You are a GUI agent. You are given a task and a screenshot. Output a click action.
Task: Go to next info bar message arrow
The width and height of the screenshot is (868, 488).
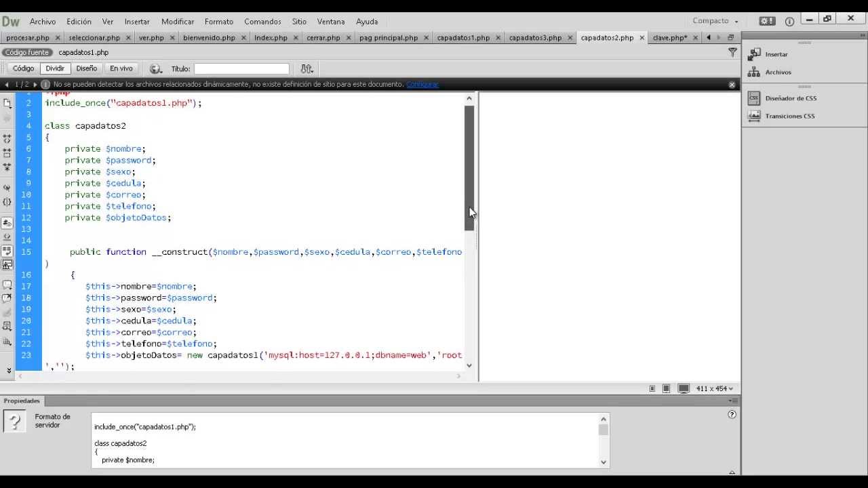[x=35, y=85]
